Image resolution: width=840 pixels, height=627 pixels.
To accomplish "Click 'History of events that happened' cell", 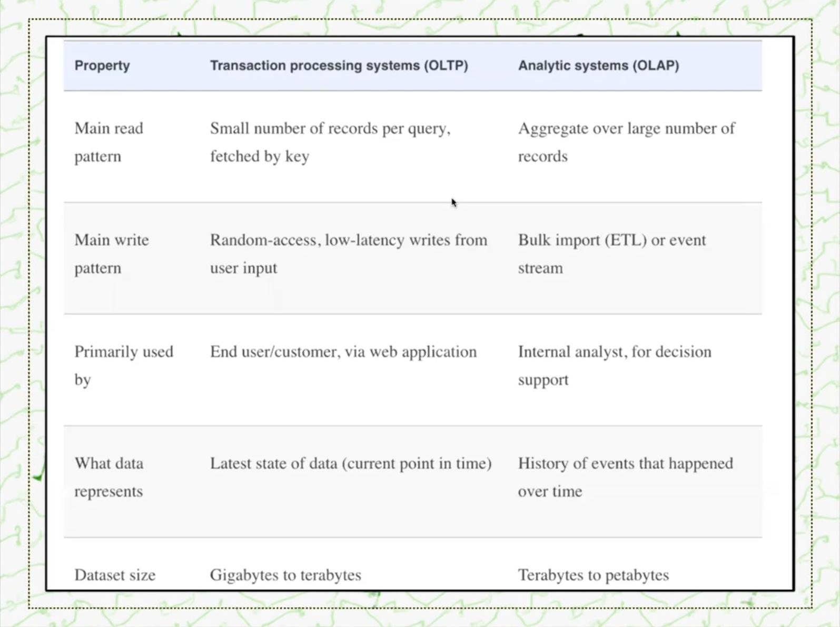I will coord(626,477).
